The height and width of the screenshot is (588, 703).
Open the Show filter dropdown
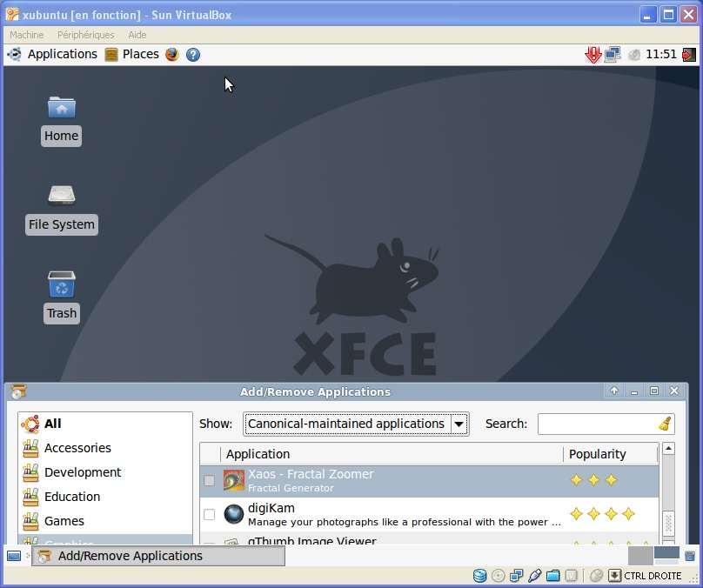tap(356, 424)
